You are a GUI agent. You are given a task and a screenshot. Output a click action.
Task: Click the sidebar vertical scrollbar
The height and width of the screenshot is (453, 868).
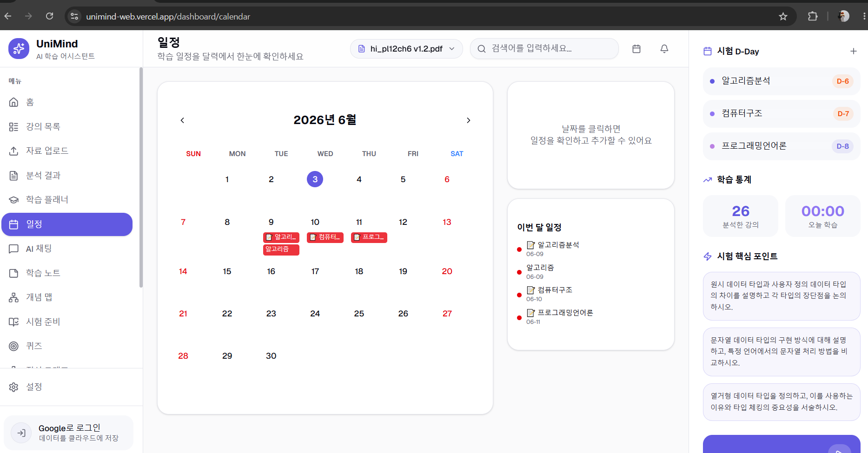coord(141,178)
